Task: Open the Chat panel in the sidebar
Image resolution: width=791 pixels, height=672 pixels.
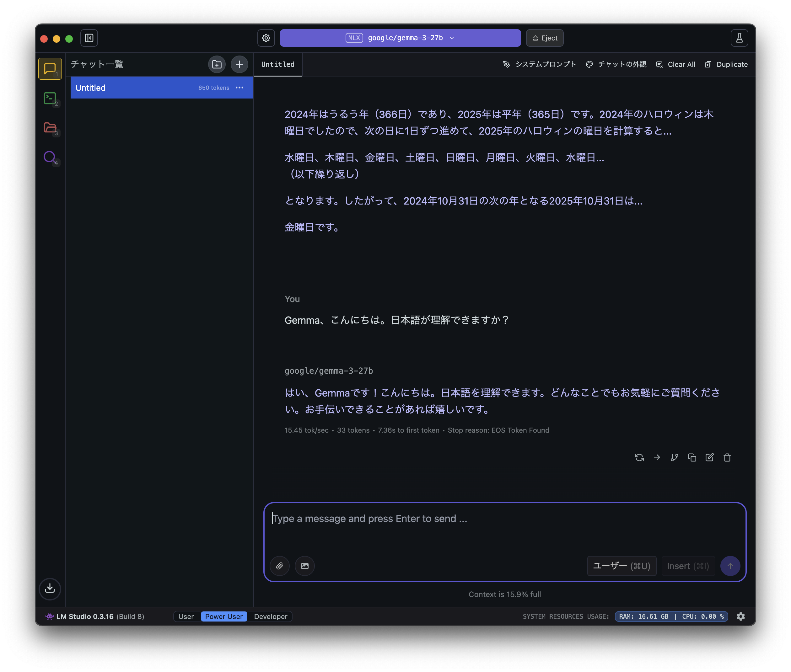Action: [50, 69]
